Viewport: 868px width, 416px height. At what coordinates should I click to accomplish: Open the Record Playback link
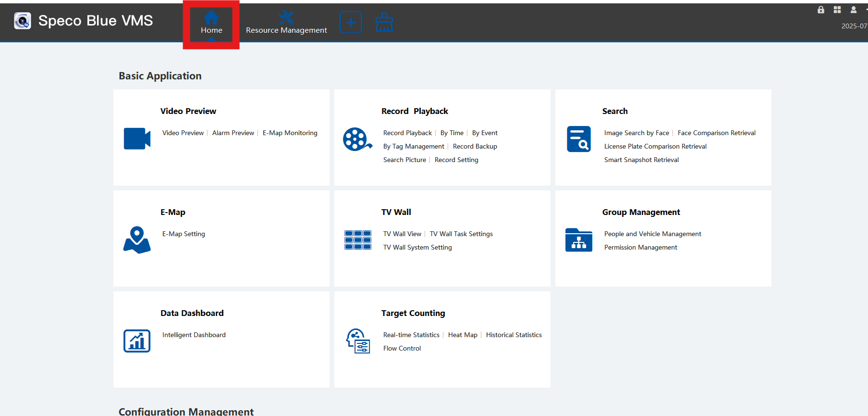[407, 133]
